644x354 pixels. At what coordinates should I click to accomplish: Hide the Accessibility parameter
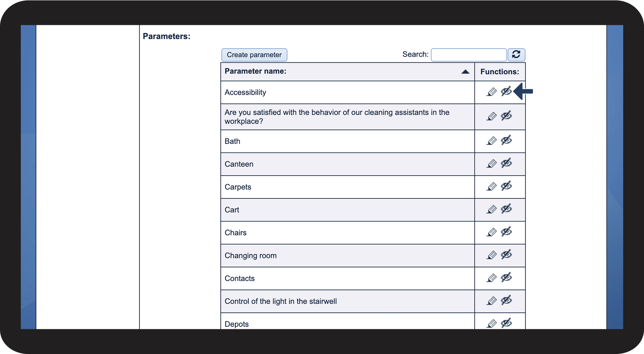tap(506, 91)
